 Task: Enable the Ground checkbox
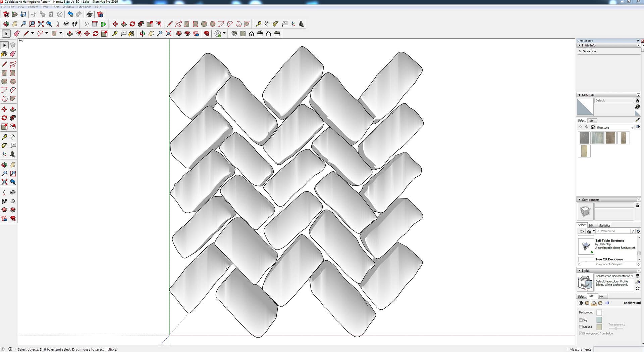tap(581, 327)
